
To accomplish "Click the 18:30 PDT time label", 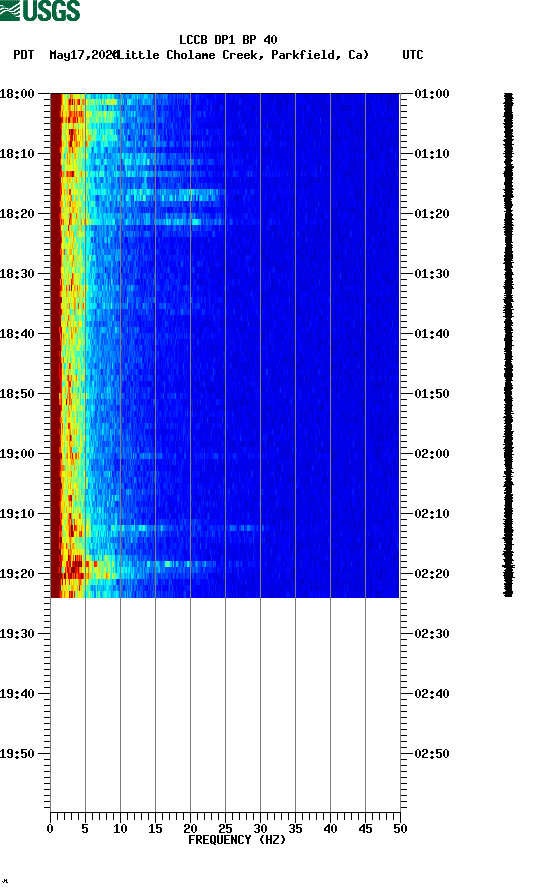I will (17, 274).
